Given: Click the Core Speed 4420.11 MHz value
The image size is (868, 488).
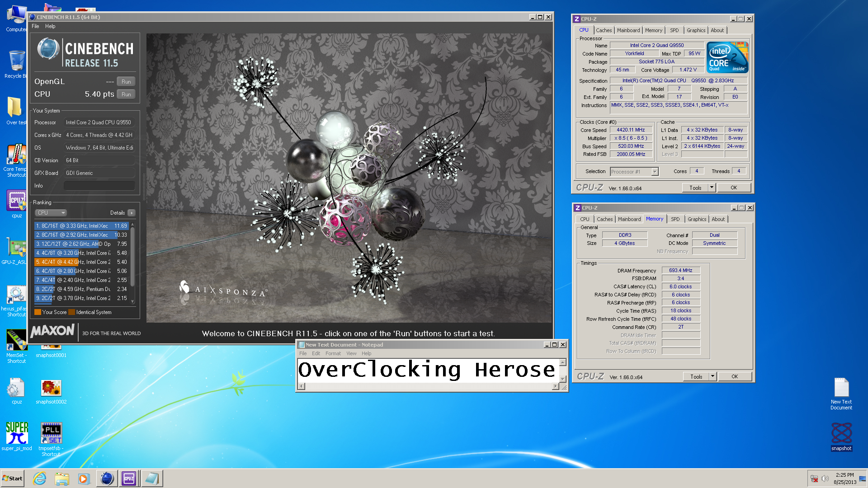Looking at the screenshot, I should click(x=631, y=130).
